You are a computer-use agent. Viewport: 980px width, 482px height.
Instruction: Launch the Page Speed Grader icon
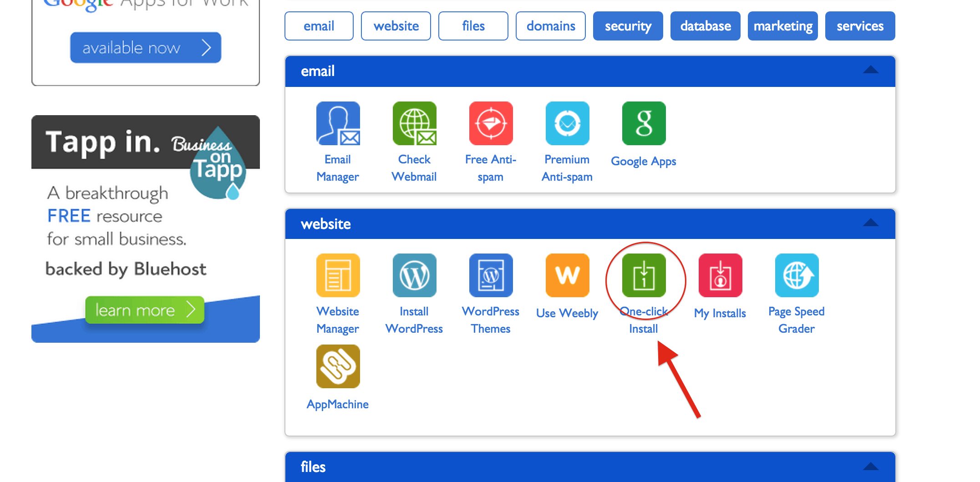click(797, 275)
